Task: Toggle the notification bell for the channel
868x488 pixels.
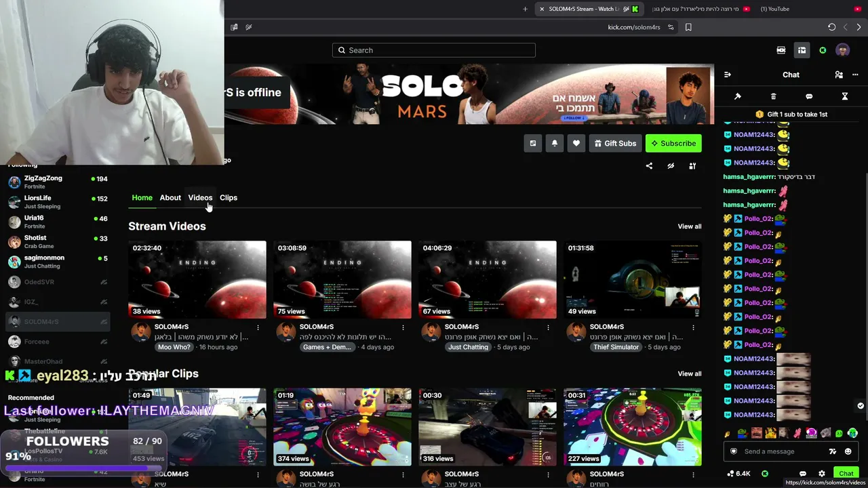Action: click(x=555, y=144)
